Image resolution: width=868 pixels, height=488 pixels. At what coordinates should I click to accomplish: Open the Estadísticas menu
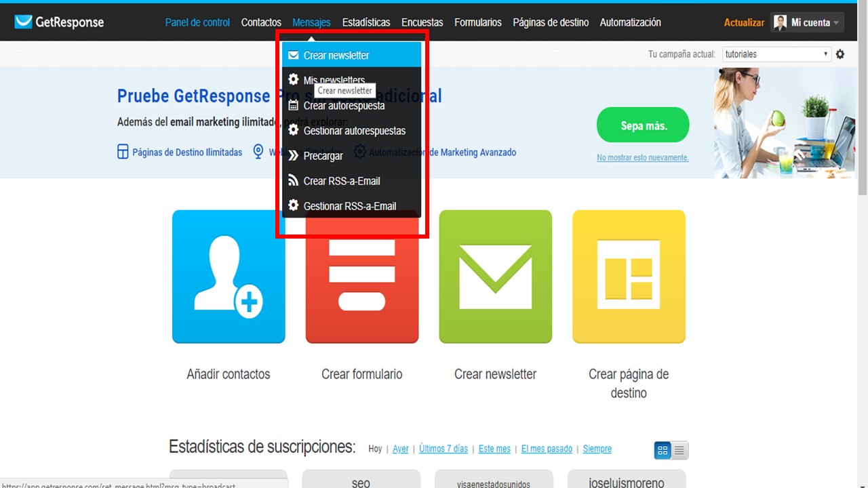click(366, 22)
